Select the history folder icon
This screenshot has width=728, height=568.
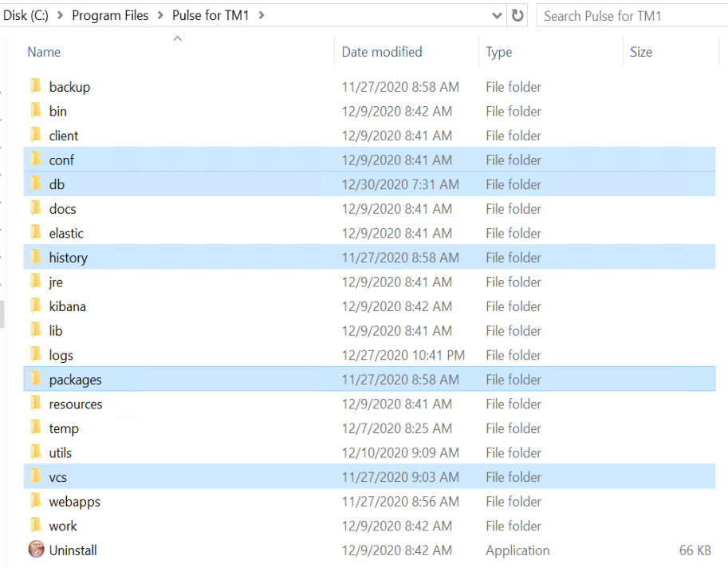(36, 257)
